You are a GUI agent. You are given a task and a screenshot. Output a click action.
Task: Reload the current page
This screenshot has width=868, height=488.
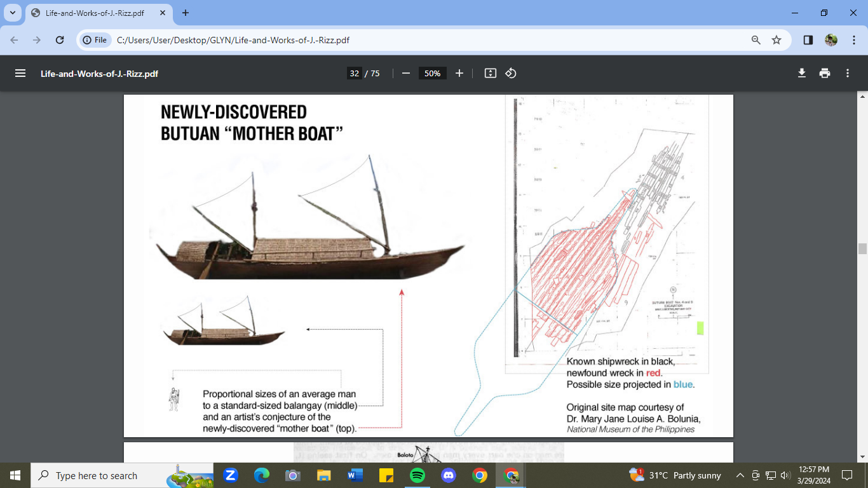pyautogui.click(x=60, y=40)
